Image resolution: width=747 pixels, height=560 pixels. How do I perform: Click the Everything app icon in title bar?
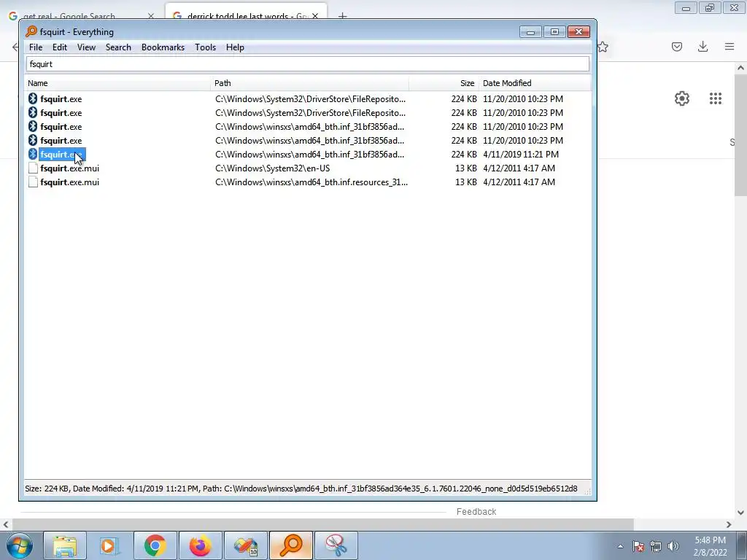(31, 32)
